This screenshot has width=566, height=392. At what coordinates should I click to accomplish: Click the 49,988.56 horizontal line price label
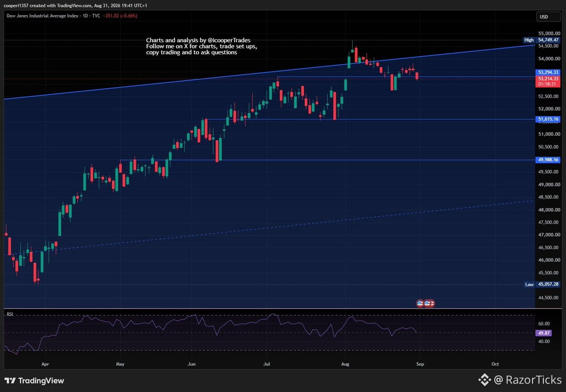(548, 160)
